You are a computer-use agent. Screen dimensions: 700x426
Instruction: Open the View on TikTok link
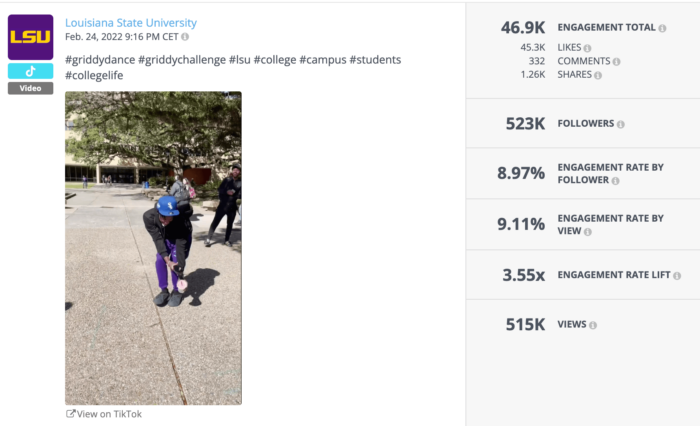pos(104,414)
